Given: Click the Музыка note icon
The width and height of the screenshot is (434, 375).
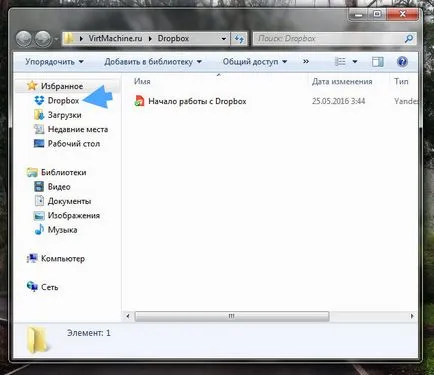Looking at the screenshot, I should (39, 230).
